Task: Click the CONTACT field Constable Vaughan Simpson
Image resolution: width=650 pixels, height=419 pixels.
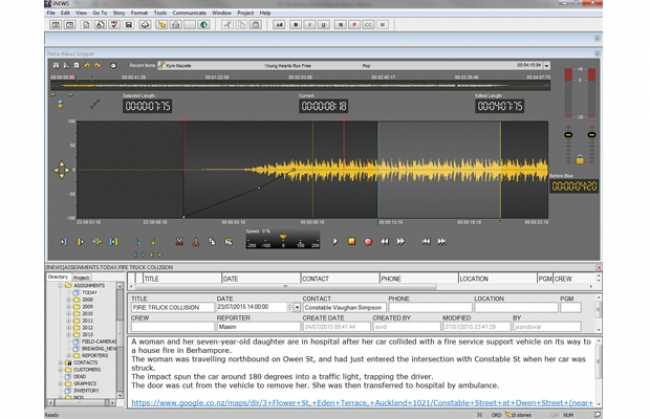Action: [x=344, y=308]
